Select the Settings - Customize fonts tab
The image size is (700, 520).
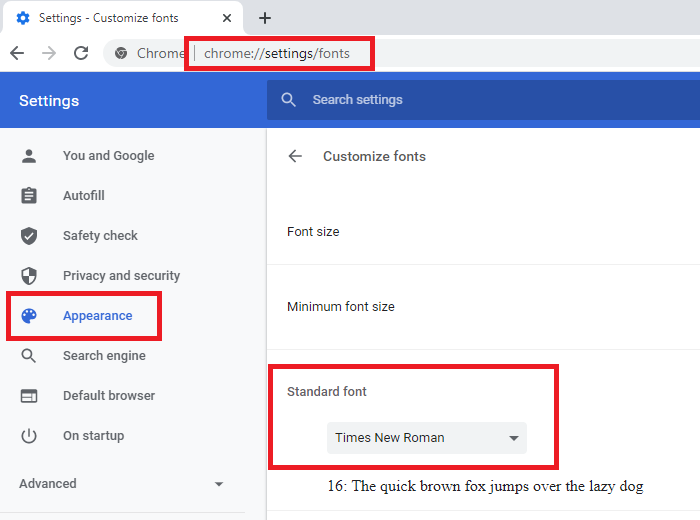click(x=110, y=18)
